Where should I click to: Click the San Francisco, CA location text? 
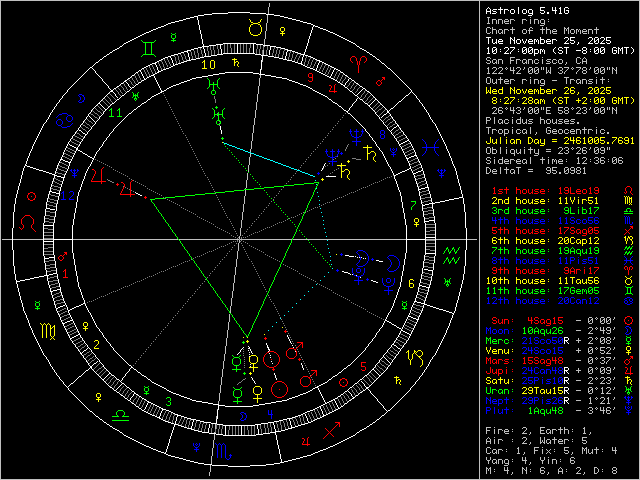(530, 58)
